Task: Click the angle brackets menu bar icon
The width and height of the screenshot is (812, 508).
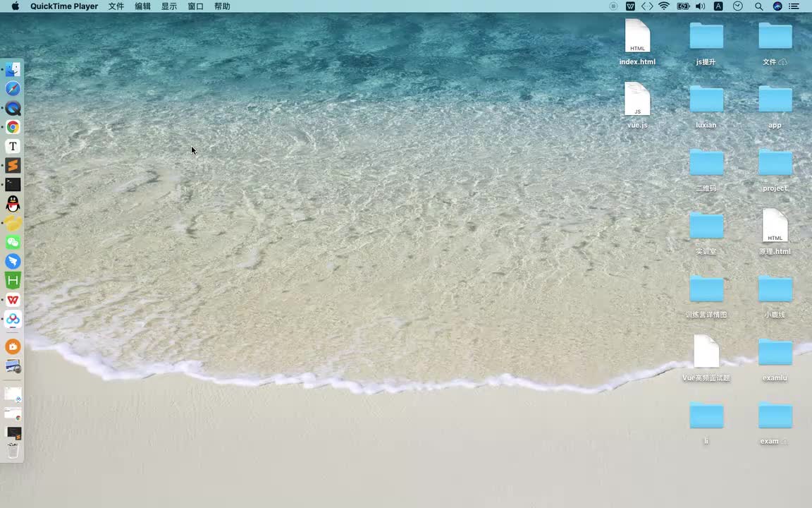Action: click(x=647, y=6)
